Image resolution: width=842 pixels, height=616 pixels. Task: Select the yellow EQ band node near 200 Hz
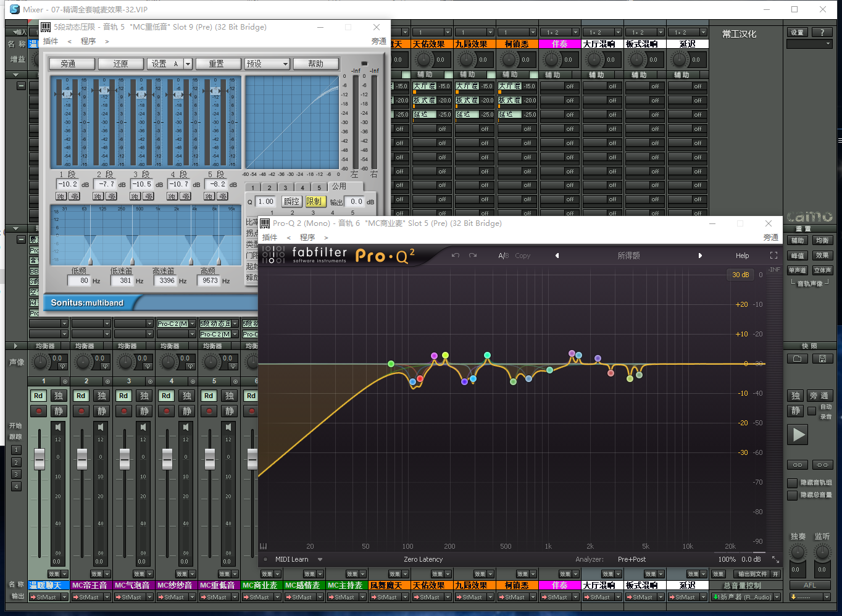(x=445, y=355)
